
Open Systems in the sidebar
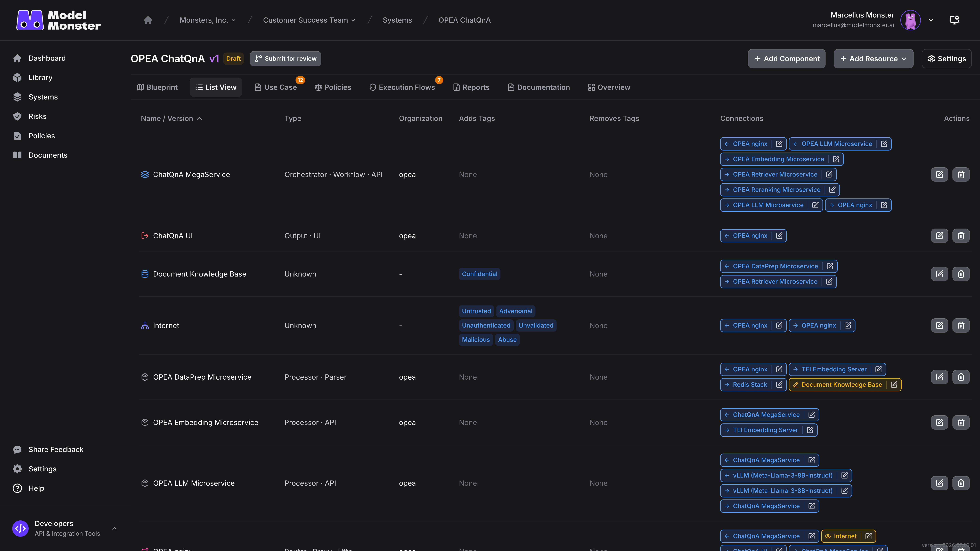pyautogui.click(x=43, y=97)
